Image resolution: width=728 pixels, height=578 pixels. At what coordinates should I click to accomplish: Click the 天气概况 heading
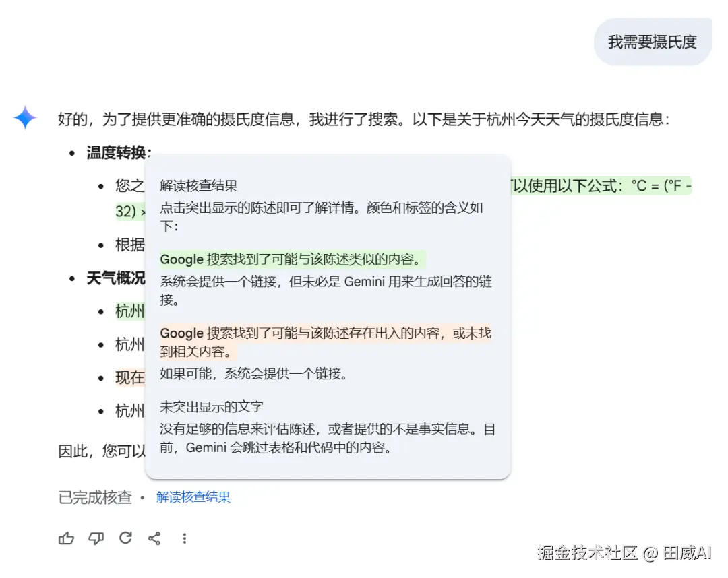pos(116,278)
